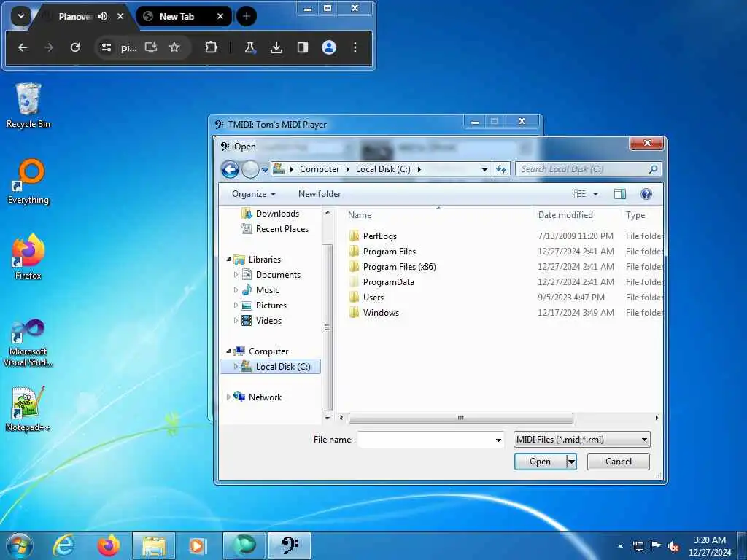Click Chrome's back navigation arrow

coord(23,47)
